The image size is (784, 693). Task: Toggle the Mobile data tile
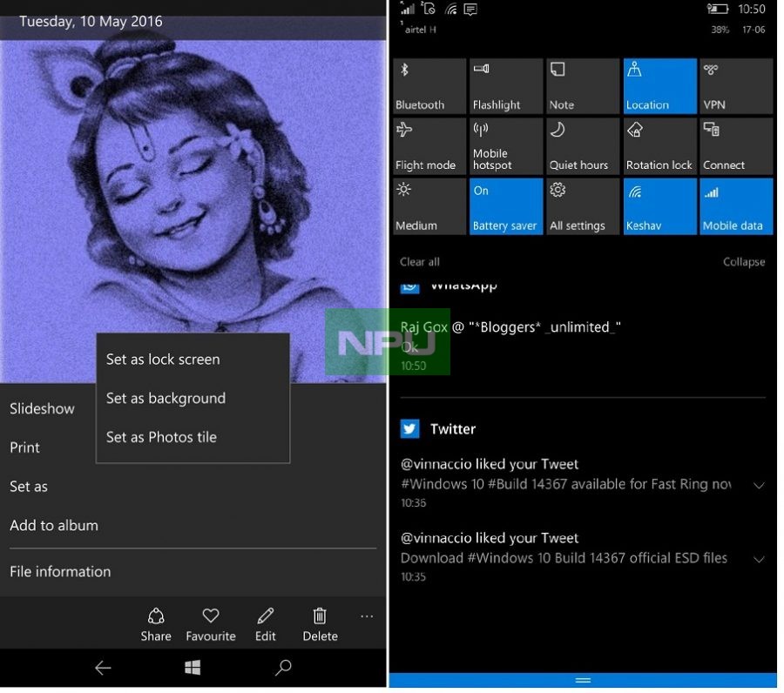[736, 206]
